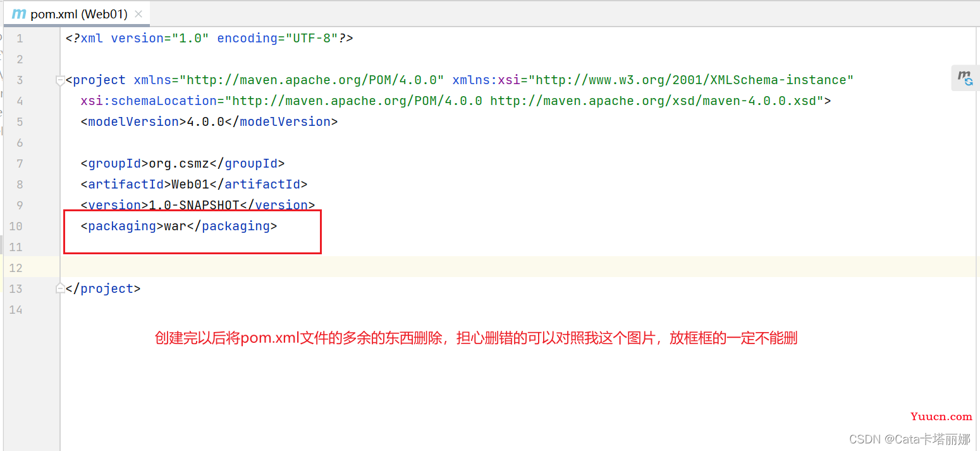This screenshot has height=451, width=980.
Task: Click the xmlns POM/4.0.0 URL value
Action: (312, 80)
